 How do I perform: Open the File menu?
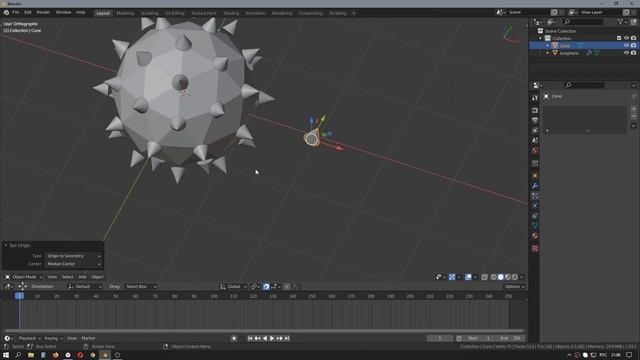(16, 13)
